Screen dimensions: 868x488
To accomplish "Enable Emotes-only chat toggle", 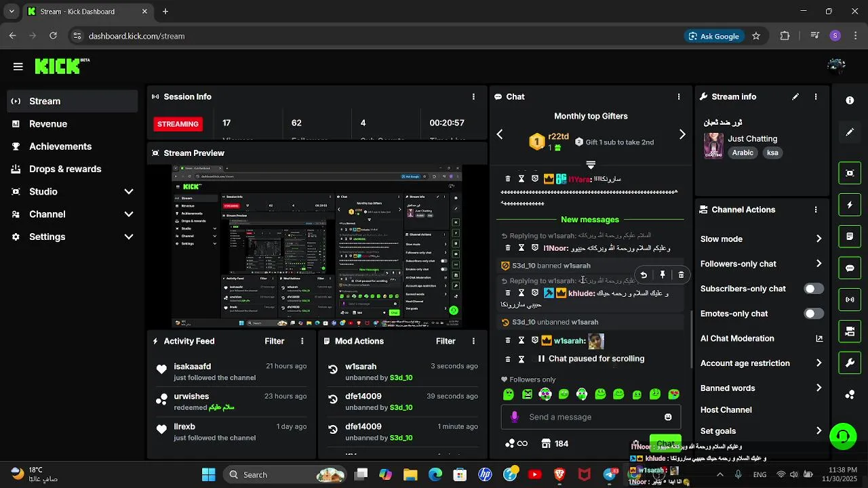I will [814, 314].
